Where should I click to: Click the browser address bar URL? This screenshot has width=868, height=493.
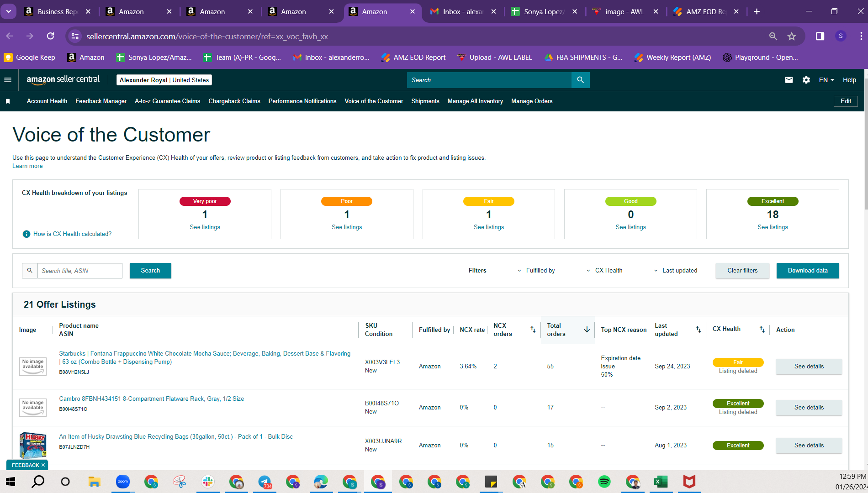point(207,36)
